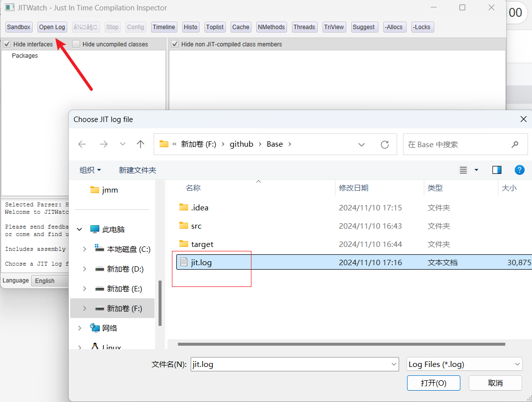The width and height of the screenshot is (532, 402).
Task: Click the Back navigation arrow
Action: click(x=82, y=144)
